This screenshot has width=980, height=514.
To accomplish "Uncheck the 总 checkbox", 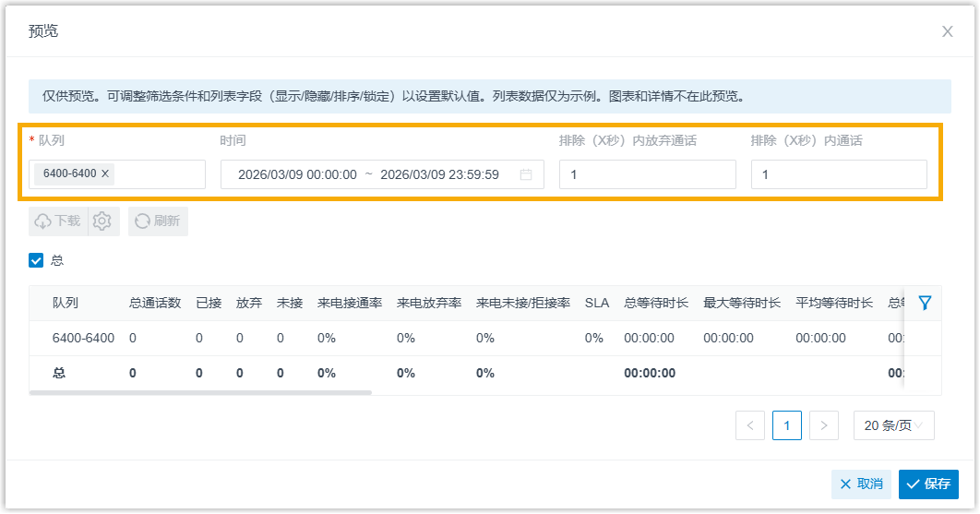I will (36, 260).
